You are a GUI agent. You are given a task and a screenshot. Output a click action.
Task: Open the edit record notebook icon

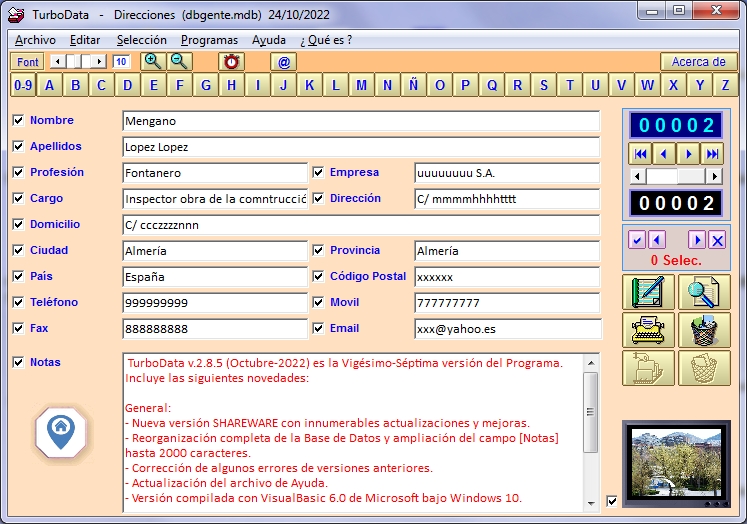pos(648,292)
